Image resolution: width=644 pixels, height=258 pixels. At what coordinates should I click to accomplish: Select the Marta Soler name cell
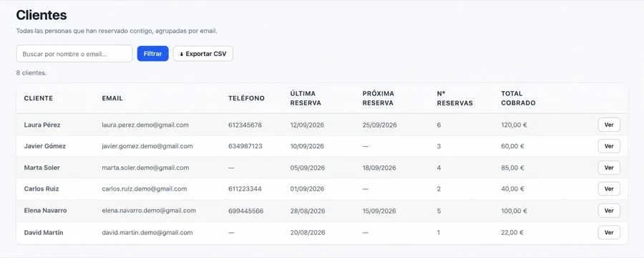[x=42, y=168]
